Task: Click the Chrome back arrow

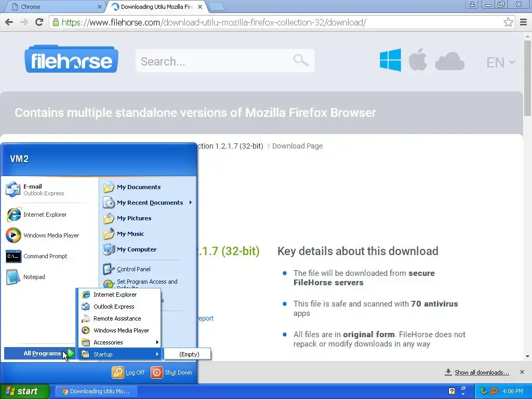Action: (9, 22)
